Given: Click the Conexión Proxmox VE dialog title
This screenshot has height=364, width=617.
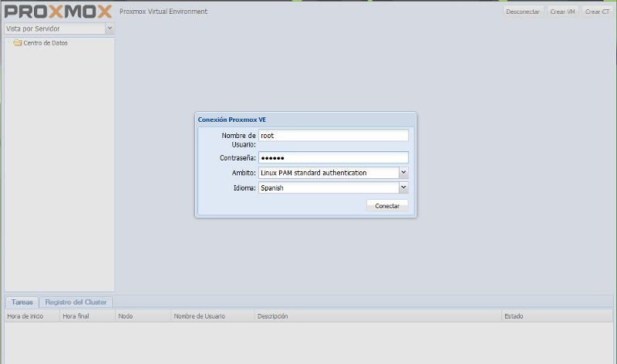Looking at the screenshot, I should 232,120.
